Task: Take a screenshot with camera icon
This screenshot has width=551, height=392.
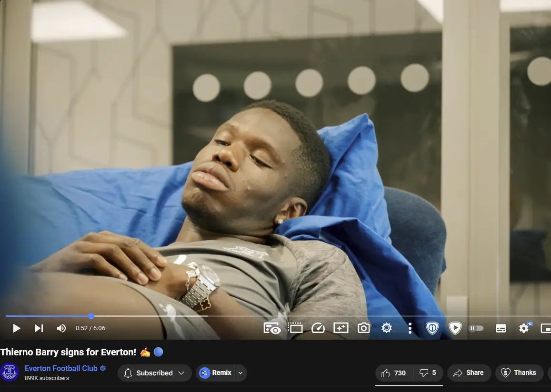Action: 364,328
